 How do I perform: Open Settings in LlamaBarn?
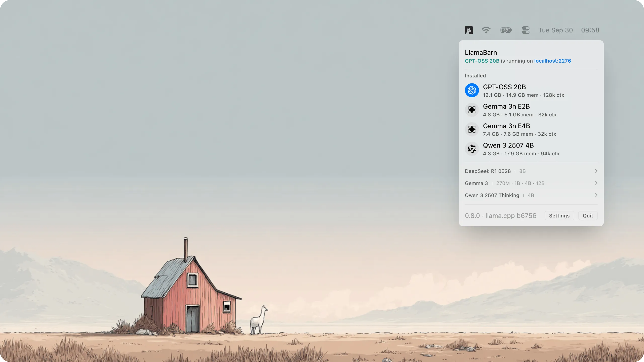tap(559, 215)
